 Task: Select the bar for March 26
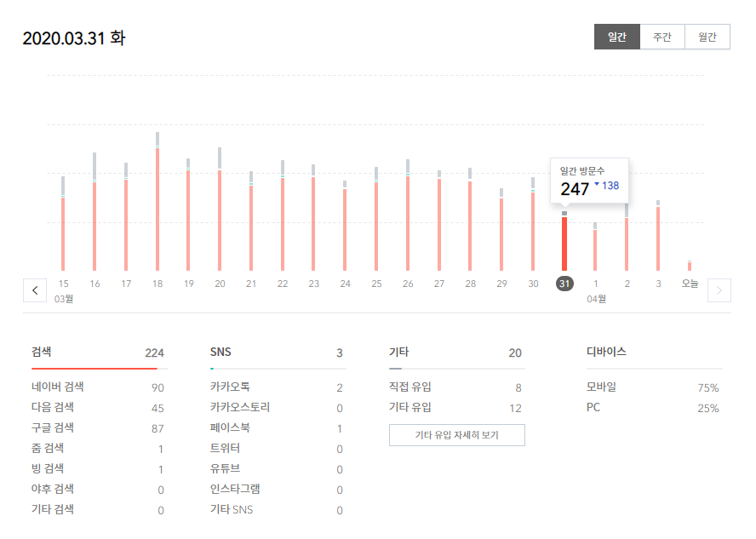tap(408, 215)
